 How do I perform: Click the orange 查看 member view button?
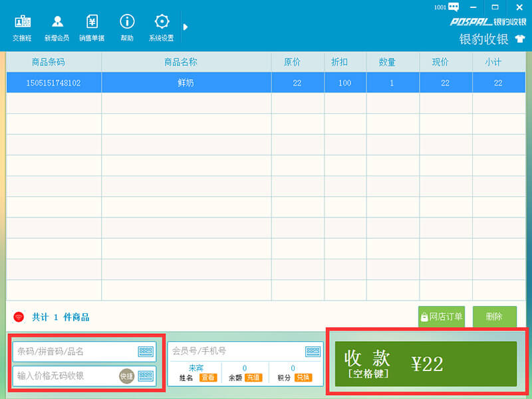click(208, 378)
